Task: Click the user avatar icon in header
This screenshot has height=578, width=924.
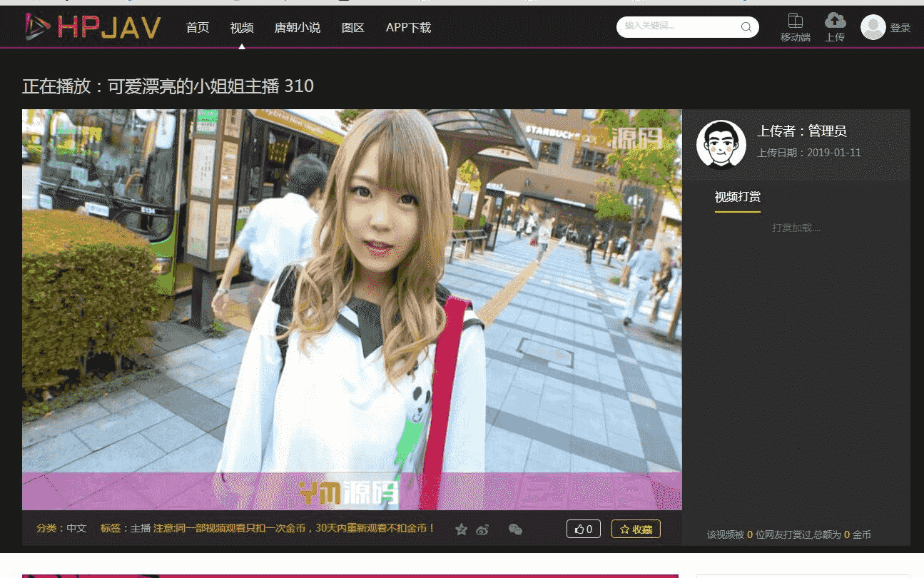Action: 873,27
